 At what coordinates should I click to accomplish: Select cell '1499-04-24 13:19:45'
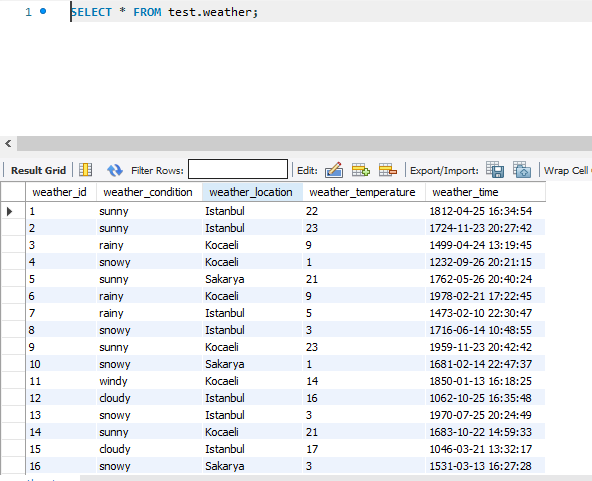point(486,245)
